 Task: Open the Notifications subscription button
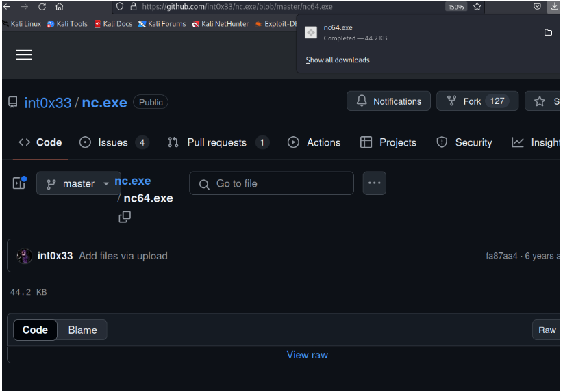(x=388, y=101)
